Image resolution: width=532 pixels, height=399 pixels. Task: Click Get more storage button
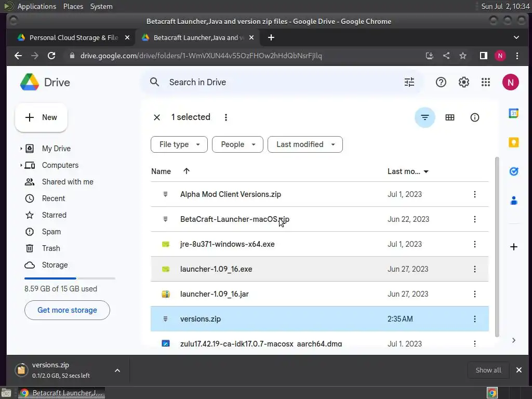(67, 310)
